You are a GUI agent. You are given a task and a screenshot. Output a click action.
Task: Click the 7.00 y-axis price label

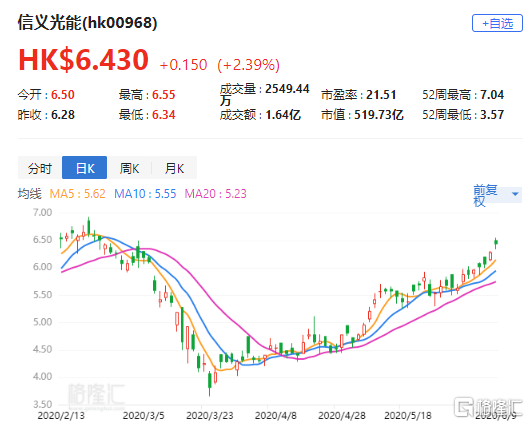tap(42, 213)
